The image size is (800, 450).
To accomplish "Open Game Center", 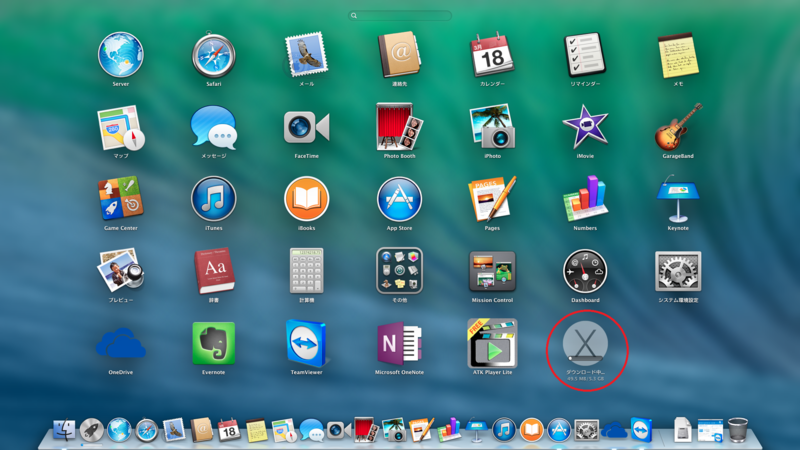I will [x=120, y=199].
